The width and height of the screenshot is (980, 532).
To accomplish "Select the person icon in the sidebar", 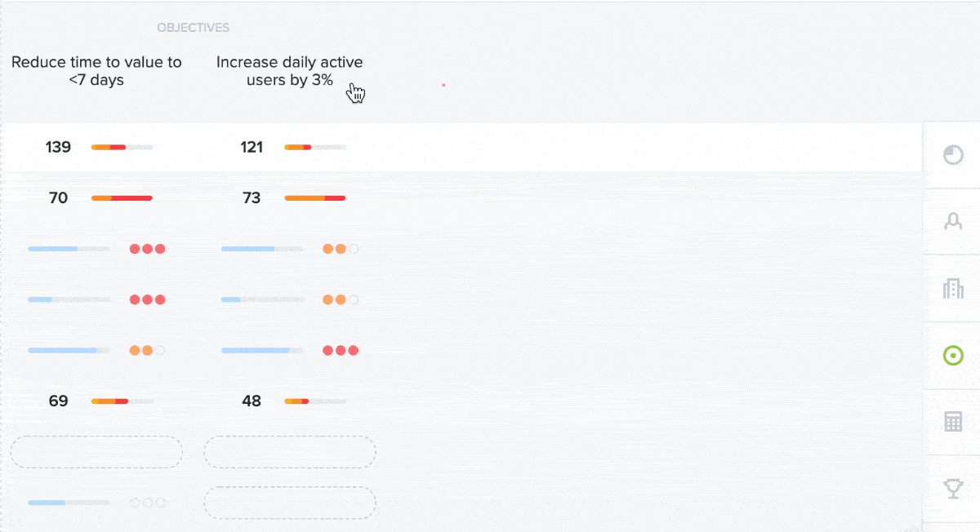I will pos(953,221).
